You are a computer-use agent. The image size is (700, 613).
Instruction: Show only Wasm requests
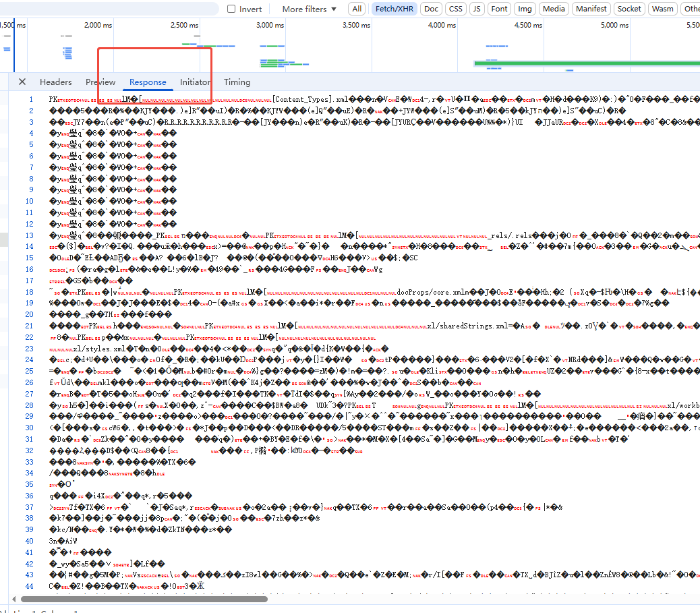[662, 9]
